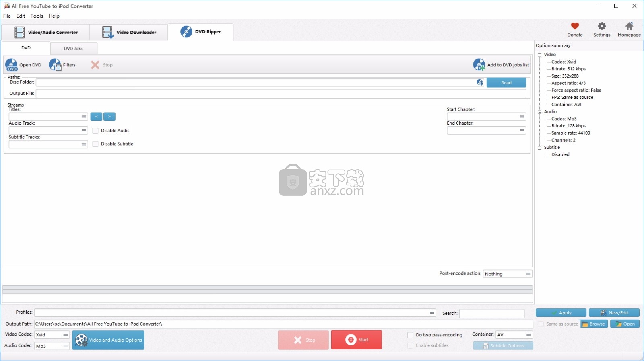Open the Filters tool
644x361 pixels.
coord(62,65)
